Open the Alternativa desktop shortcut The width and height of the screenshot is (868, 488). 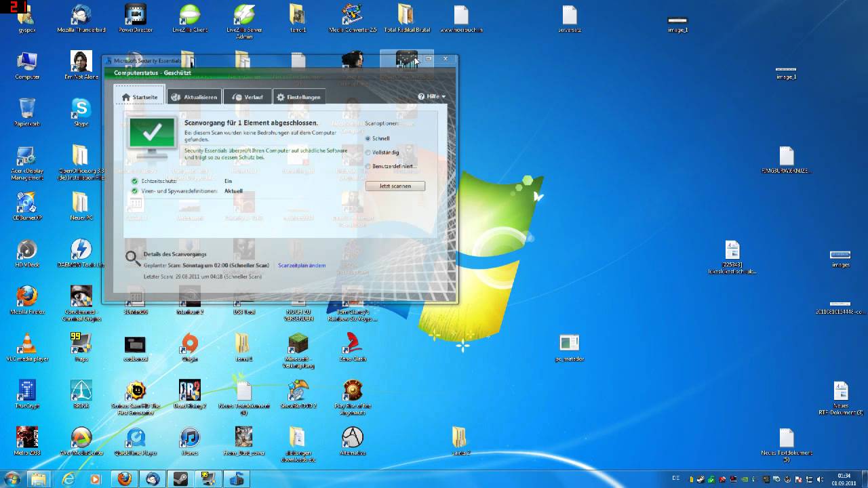tap(353, 441)
